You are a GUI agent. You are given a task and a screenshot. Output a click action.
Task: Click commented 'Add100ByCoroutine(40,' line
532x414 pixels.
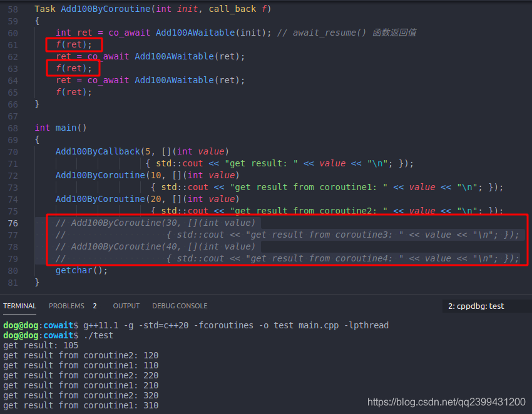pyautogui.click(x=155, y=246)
